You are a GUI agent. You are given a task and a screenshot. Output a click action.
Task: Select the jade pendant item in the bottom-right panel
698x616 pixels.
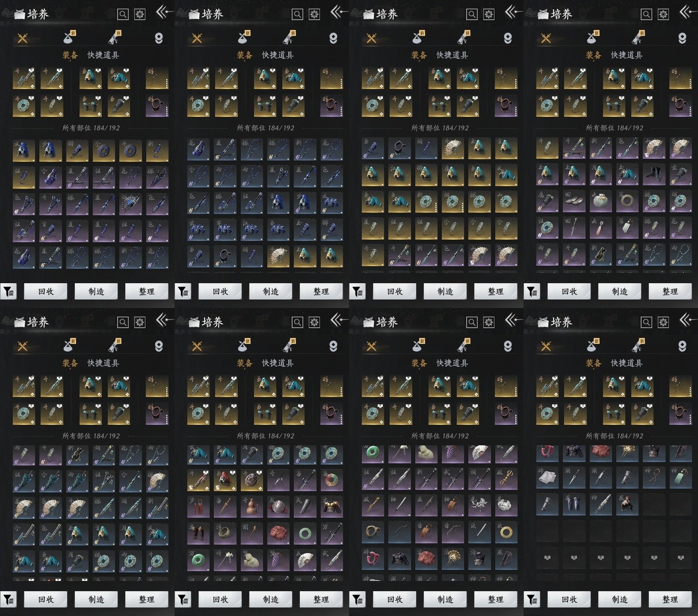tap(680, 478)
